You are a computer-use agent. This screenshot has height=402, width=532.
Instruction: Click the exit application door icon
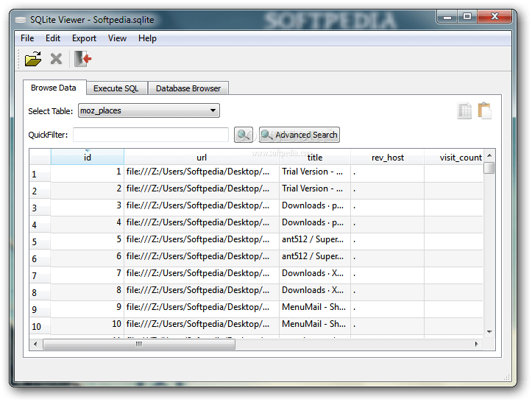point(83,59)
